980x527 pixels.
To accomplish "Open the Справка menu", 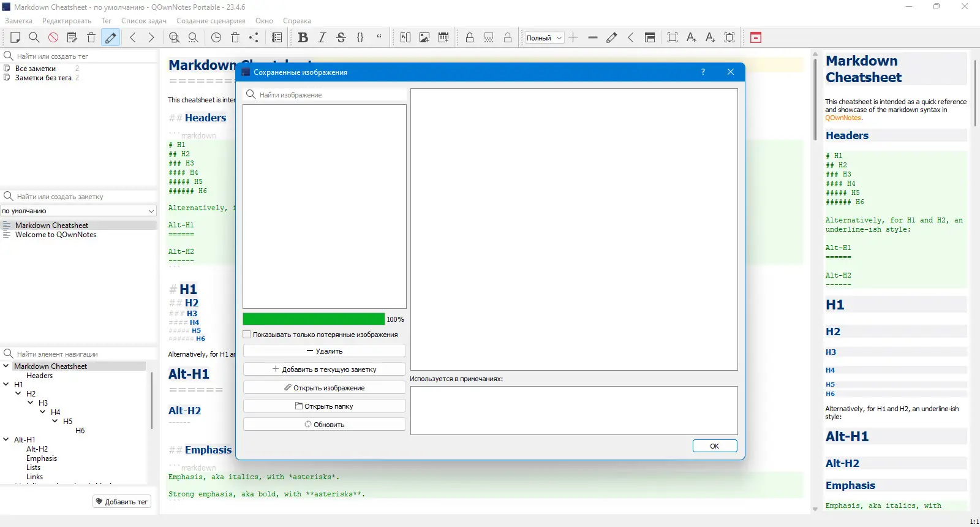I will 297,21.
